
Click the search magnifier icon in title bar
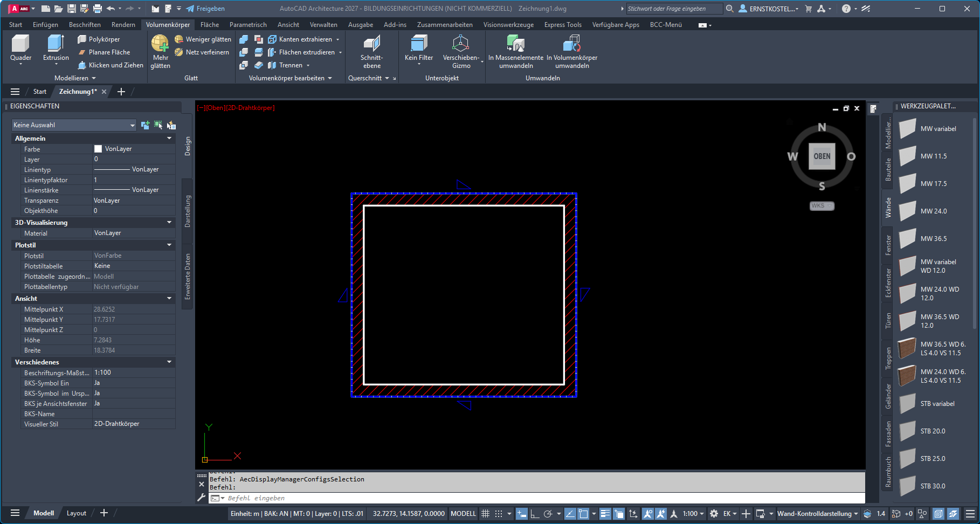(x=729, y=9)
